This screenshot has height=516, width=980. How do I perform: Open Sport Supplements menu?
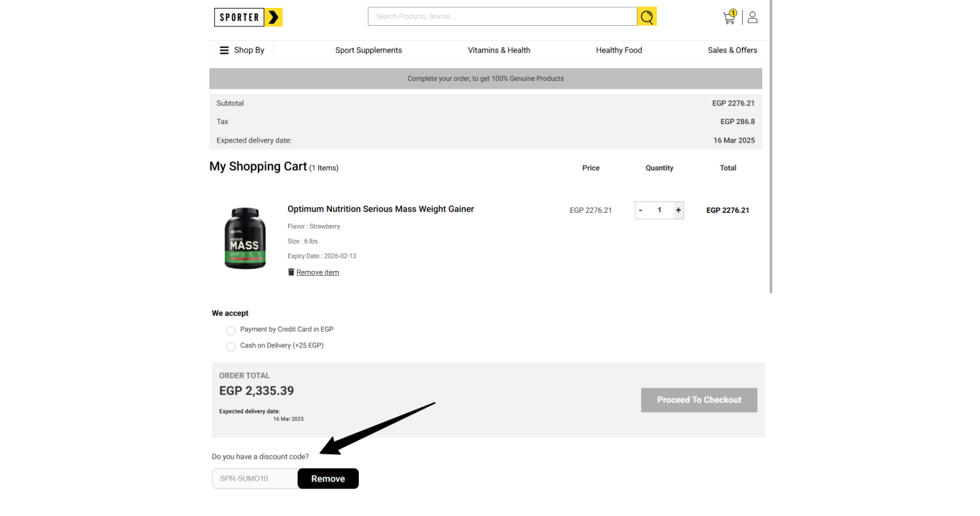coord(368,50)
